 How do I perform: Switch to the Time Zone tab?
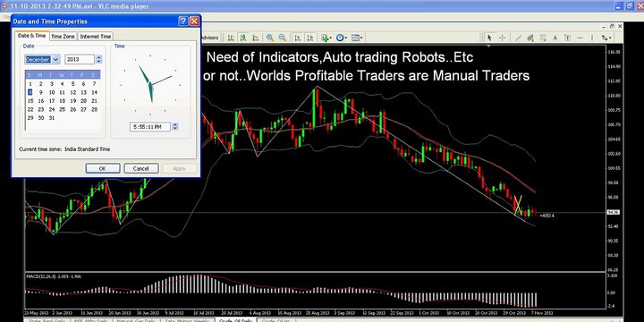point(63,36)
